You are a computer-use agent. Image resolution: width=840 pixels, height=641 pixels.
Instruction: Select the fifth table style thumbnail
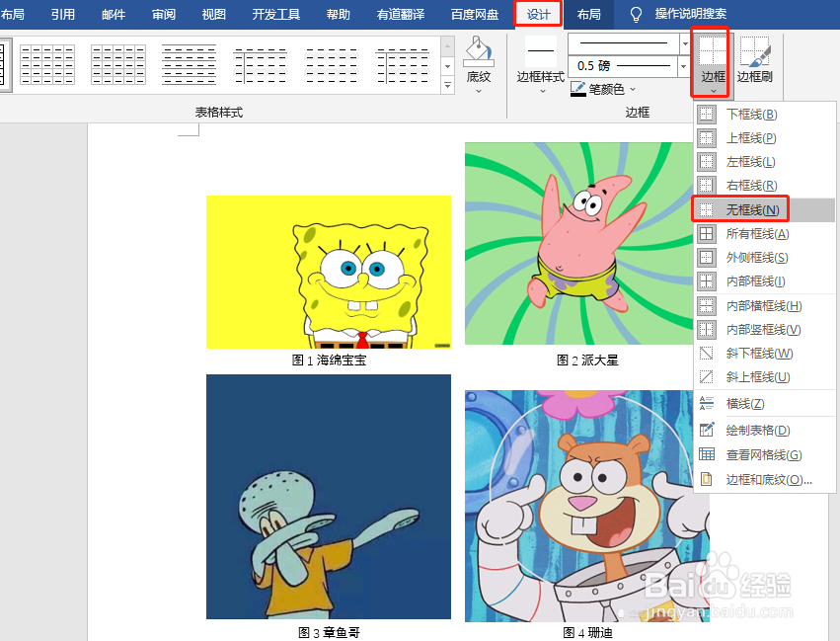point(332,65)
